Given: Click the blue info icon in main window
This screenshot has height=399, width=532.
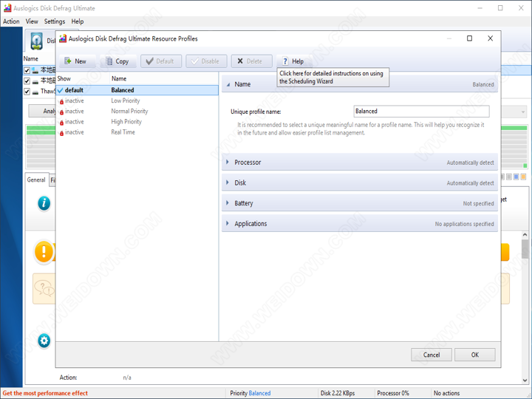Looking at the screenshot, I should pyautogui.click(x=44, y=203).
